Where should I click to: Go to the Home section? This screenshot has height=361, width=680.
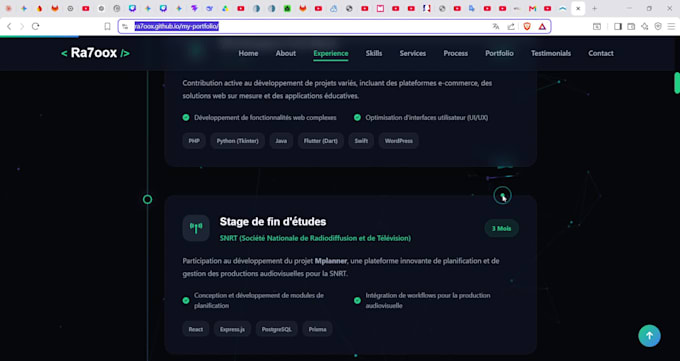(x=248, y=53)
